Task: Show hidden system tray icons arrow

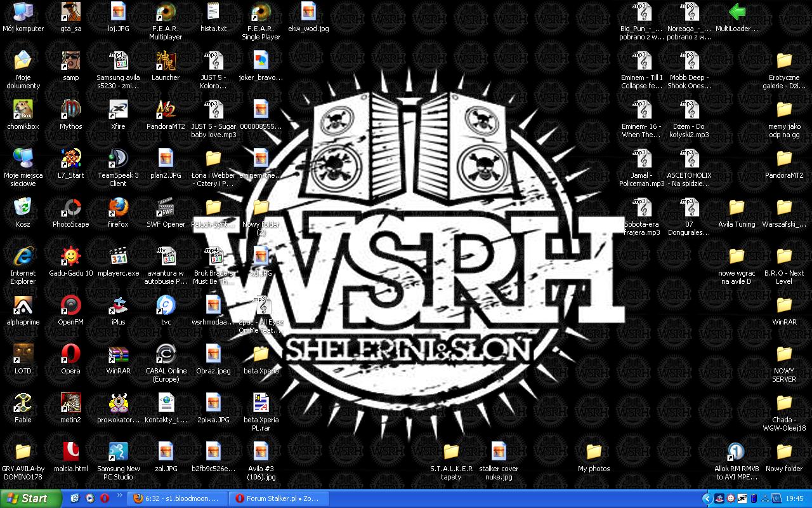Action: pyautogui.click(x=707, y=498)
